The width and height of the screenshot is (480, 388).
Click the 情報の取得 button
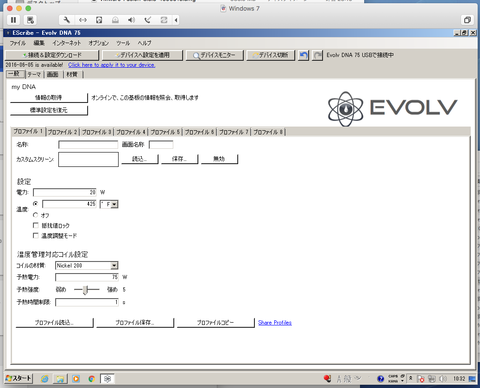pyautogui.click(x=49, y=98)
